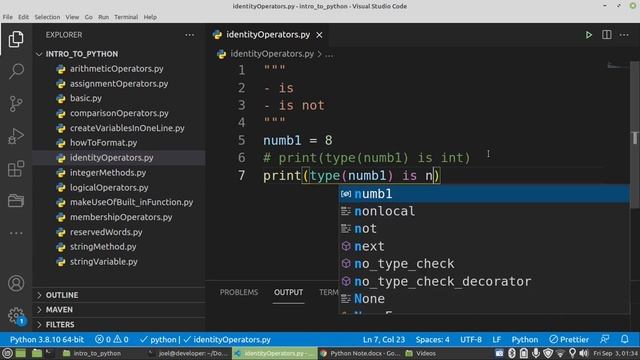Open createVariablesInOneLine.py file

[x=127, y=128]
